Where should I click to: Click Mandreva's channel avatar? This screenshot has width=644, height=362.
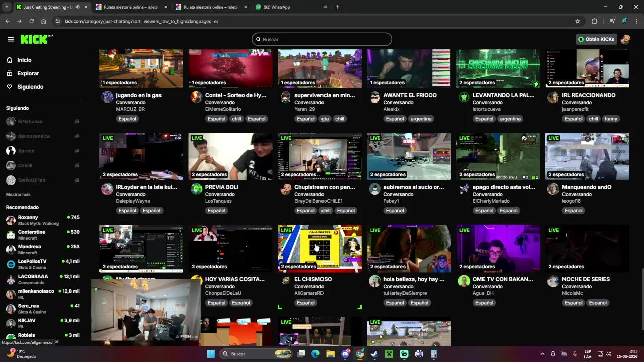[x=11, y=250]
